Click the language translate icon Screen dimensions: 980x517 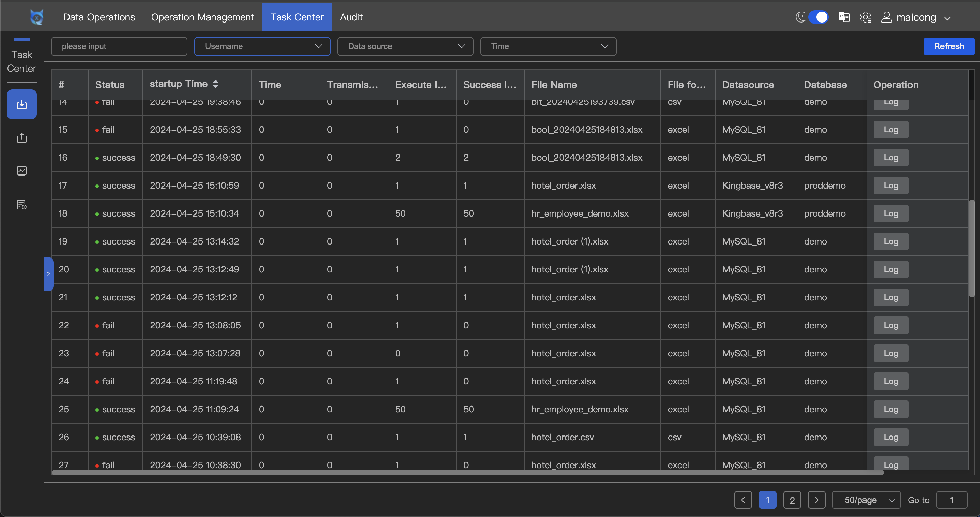pos(844,17)
